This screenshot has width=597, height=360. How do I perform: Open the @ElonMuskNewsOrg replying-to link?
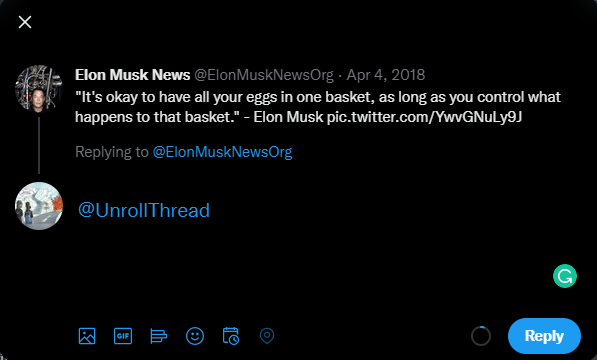(222, 152)
